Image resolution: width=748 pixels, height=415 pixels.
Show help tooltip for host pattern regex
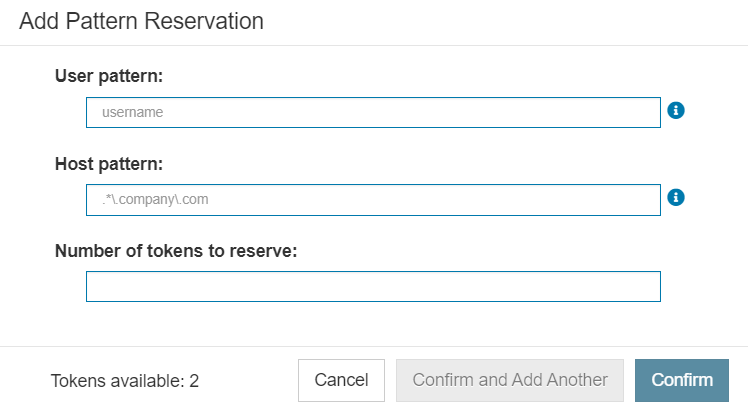click(675, 197)
